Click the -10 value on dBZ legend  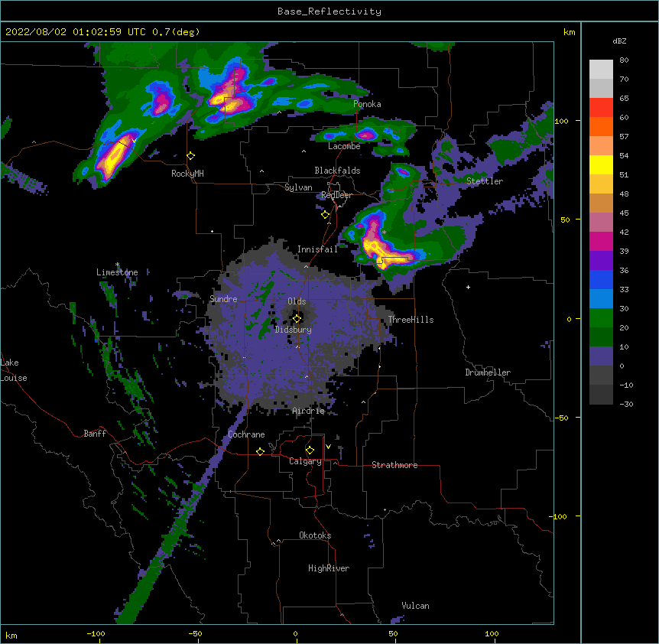coord(626,385)
